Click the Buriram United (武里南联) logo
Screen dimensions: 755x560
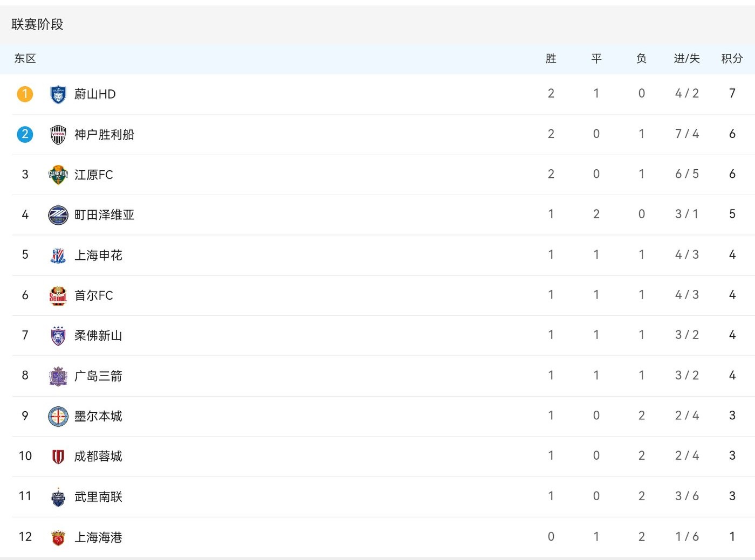click(x=58, y=497)
